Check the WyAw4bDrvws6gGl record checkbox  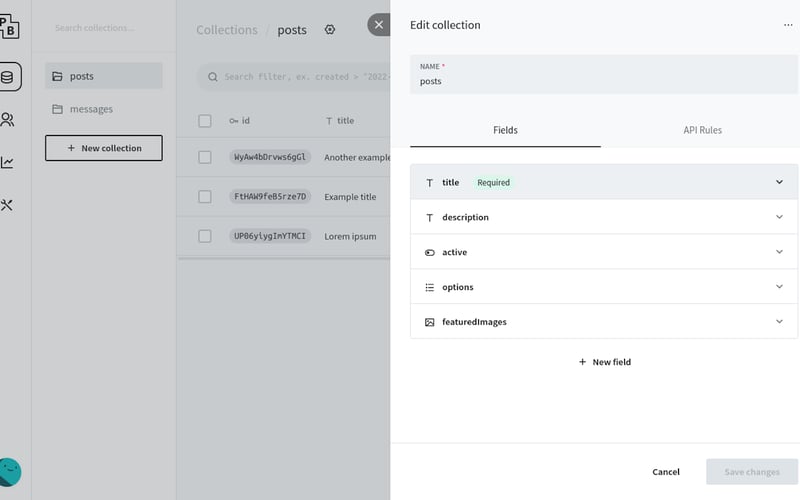click(x=205, y=157)
